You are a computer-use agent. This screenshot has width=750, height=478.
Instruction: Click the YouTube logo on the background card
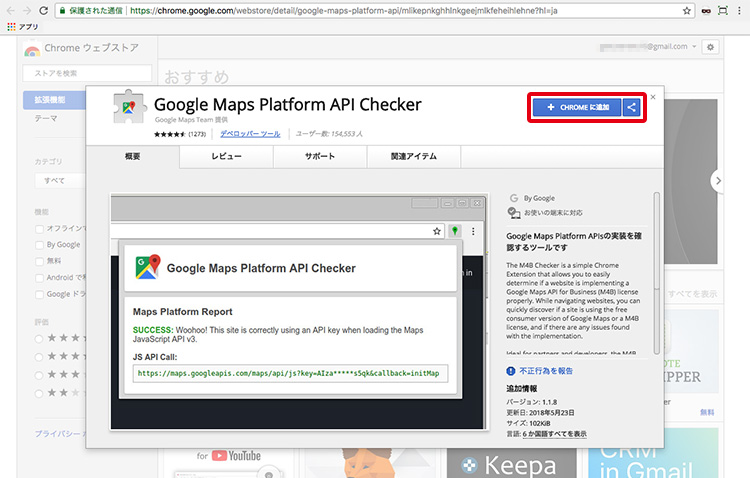pyautogui.click(x=236, y=456)
